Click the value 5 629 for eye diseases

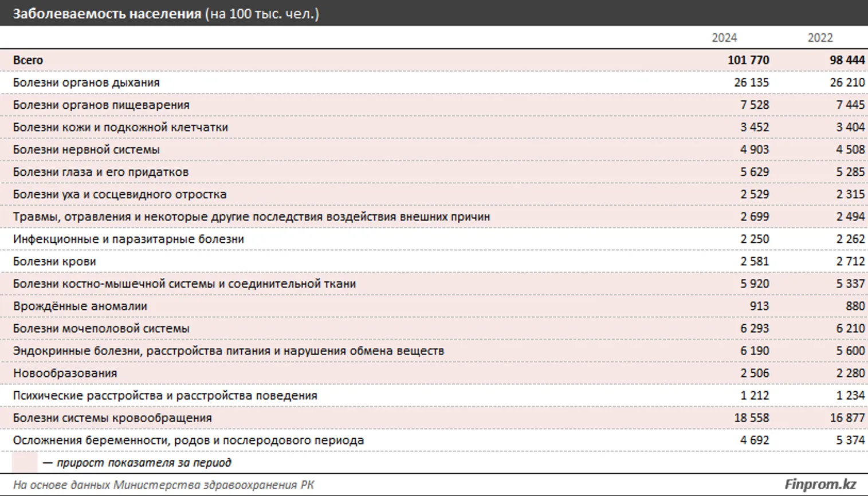click(x=755, y=172)
